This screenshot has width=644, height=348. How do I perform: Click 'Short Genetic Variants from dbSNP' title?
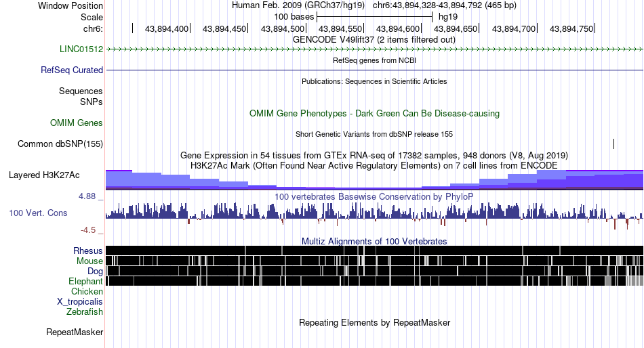(x=374, y=134)
